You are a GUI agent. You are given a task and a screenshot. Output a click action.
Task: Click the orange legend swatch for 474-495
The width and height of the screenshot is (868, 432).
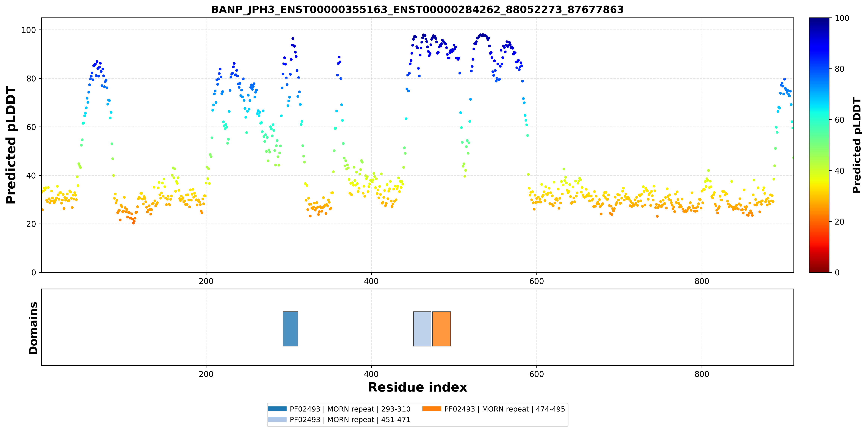point(432,409)
